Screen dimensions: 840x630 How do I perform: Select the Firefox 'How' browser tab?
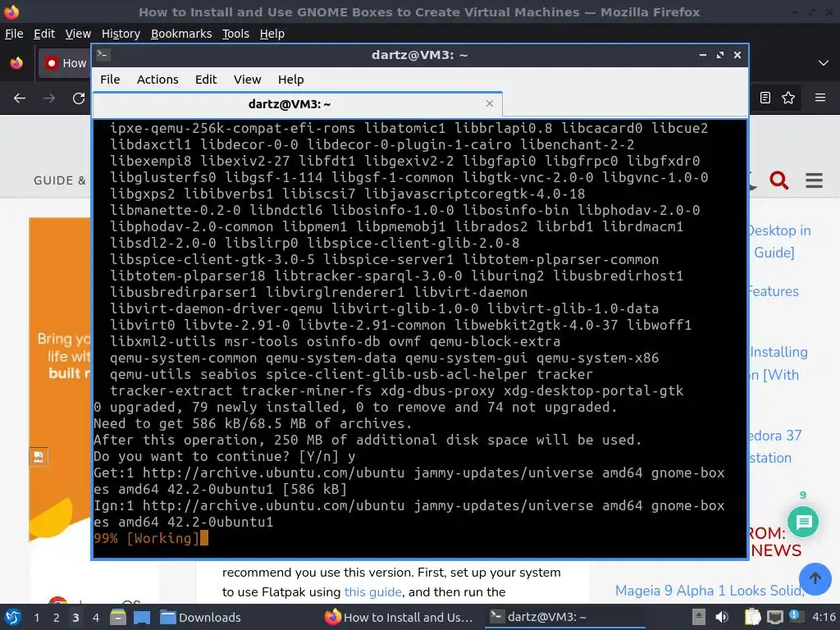click(x=64, y=63)
